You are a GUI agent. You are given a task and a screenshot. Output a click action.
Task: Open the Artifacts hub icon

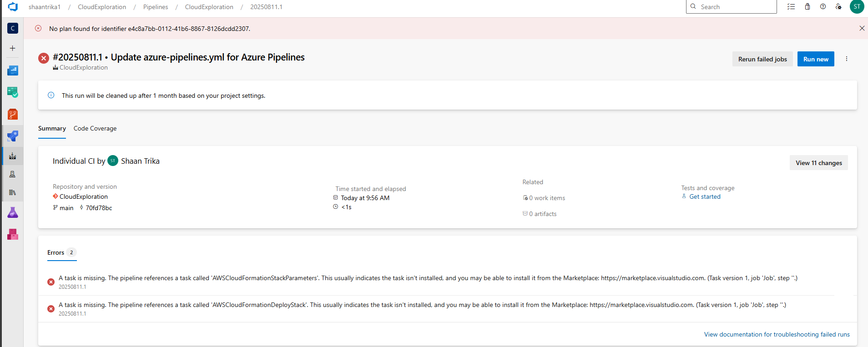coord(13,234)
